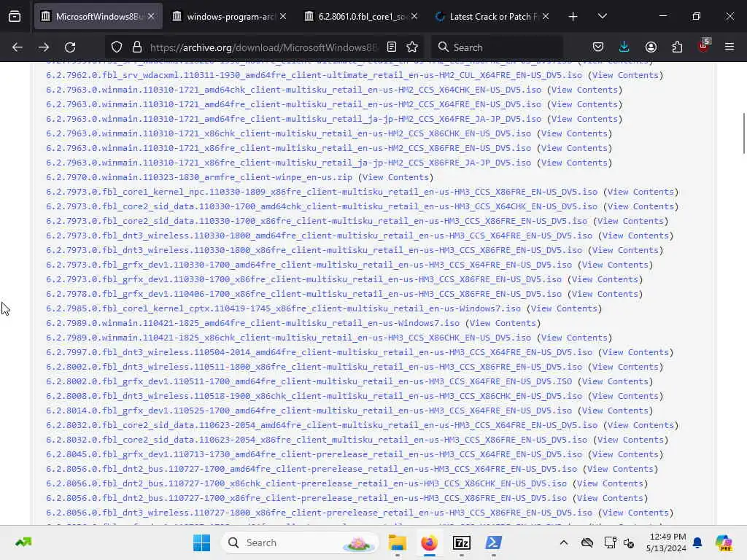747x560 pixels.
Task: Bookmark this page with star icon
Action: coord(412,47)
